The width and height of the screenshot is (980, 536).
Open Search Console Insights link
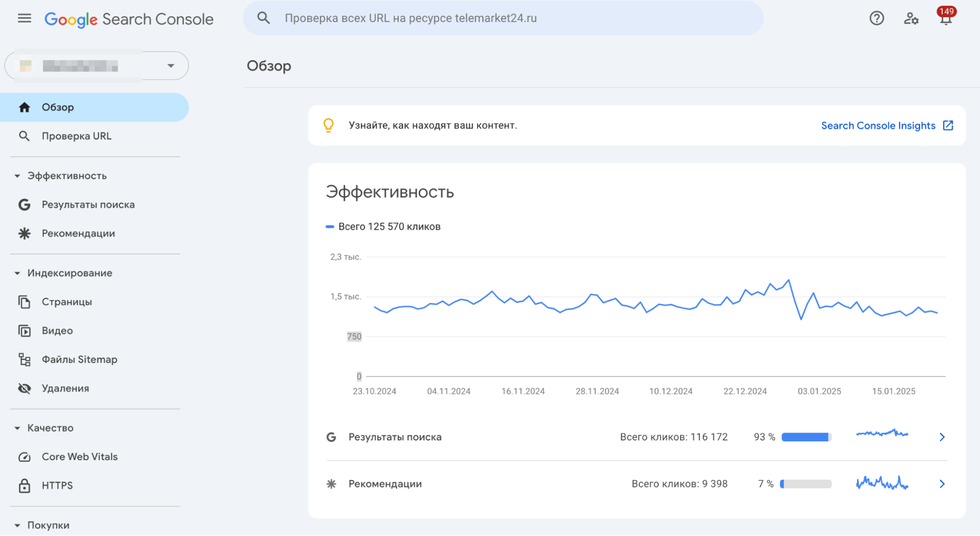click(878, 125)
